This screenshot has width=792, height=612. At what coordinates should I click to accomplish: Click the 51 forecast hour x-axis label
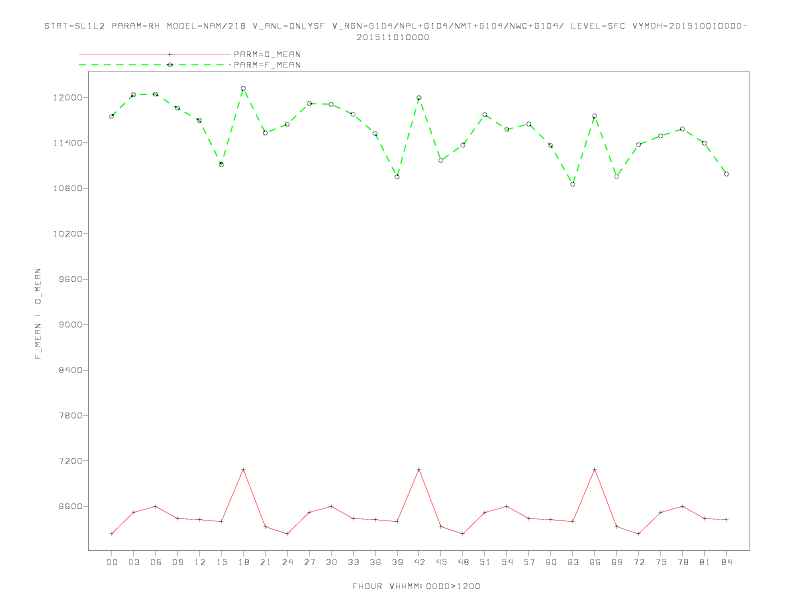point(485,562)
